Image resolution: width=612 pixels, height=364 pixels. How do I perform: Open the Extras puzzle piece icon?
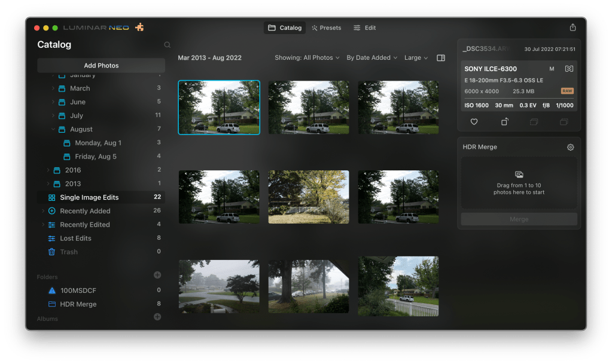(x=139, y=27)
